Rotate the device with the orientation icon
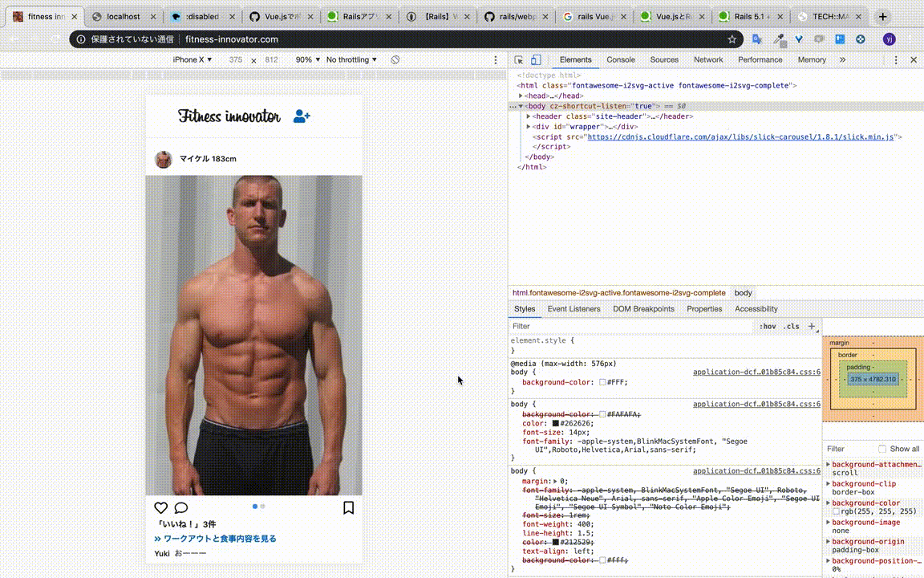This screenshot has width=924, height=578. pos(395,60)
